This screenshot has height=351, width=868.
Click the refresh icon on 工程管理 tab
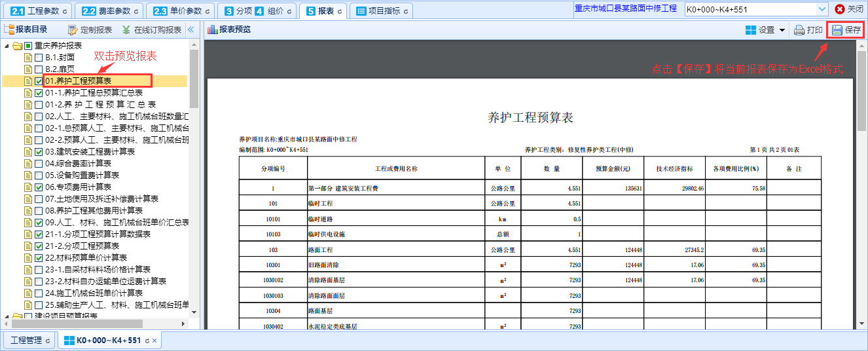pos(48,341)
